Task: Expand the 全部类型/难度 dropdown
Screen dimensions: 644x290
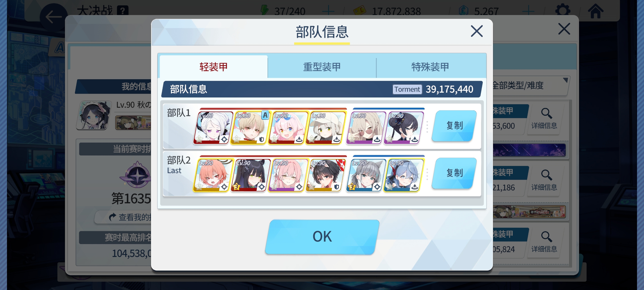Action: (x=530, y=85)
